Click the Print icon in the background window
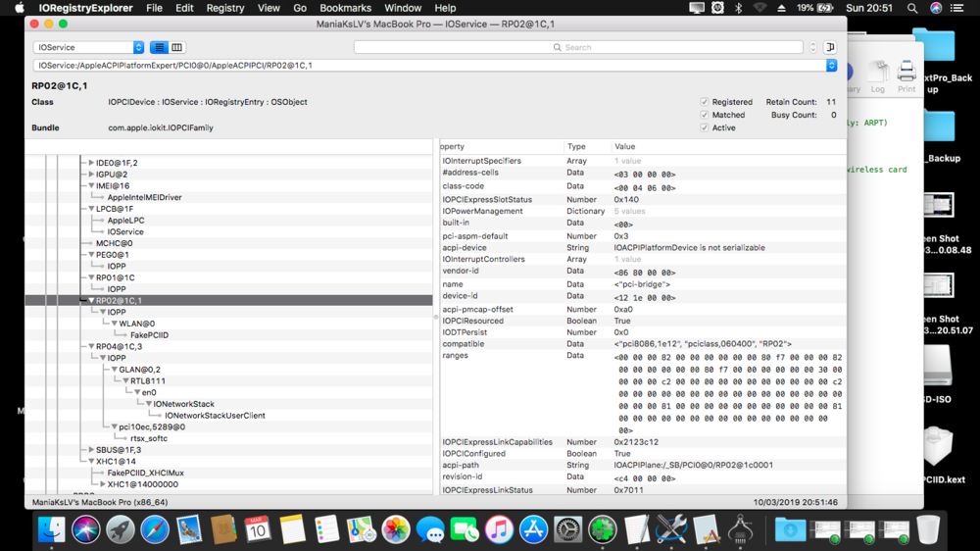Screen dimensions: 980x551 [x=906, y=76]
